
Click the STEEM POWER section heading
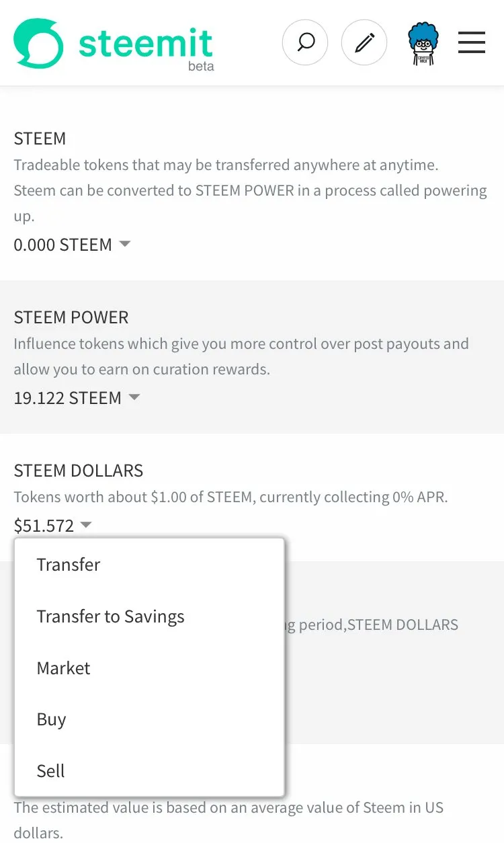pyautogui.click(x=71, y=317)
